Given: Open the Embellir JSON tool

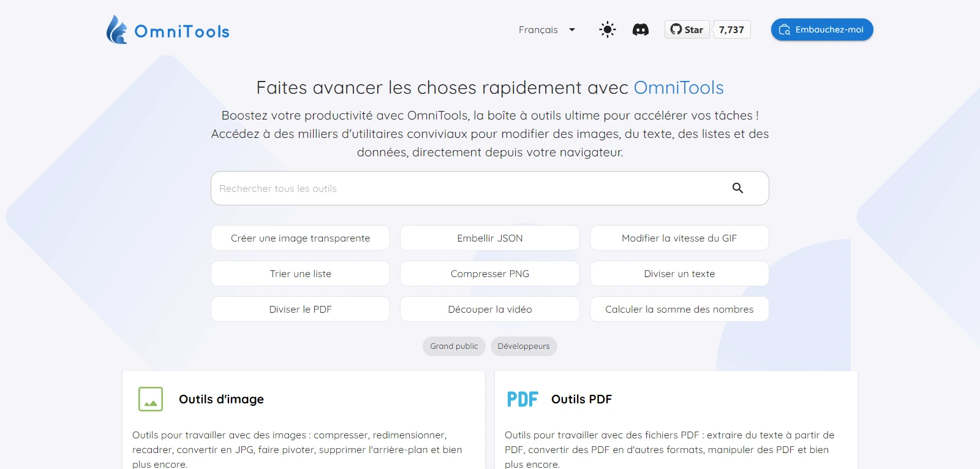Looking at the screenshot, I should click(490, 238).
